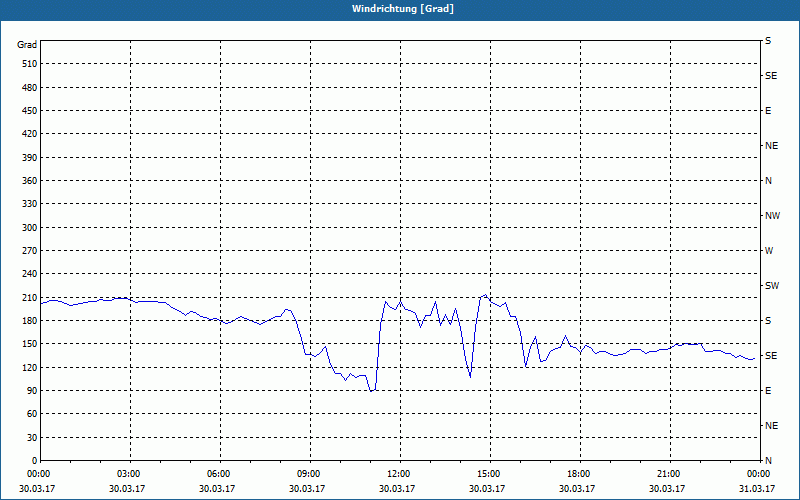
Task: Select the 18:00 time label
Action: coord(580,474)
